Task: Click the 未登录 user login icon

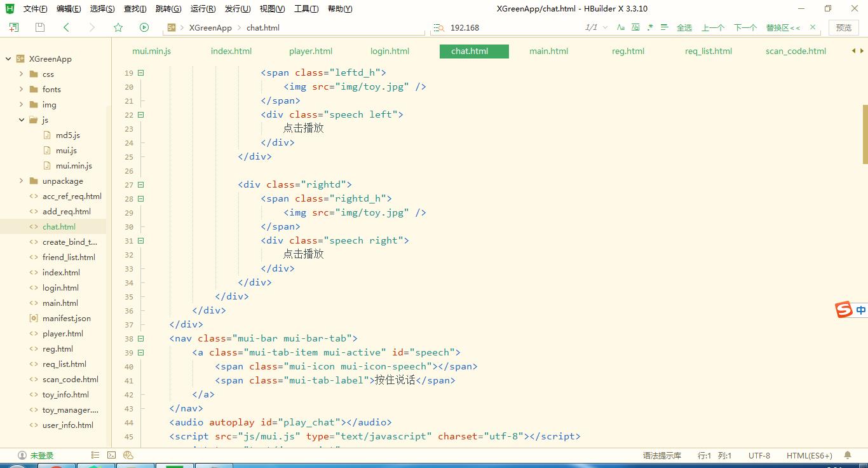Action: [x=22, y=455]
